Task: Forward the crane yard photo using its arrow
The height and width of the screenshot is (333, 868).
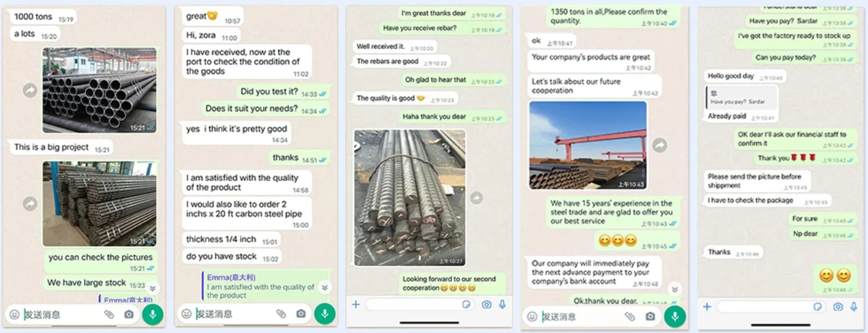Action: (659, 145)
